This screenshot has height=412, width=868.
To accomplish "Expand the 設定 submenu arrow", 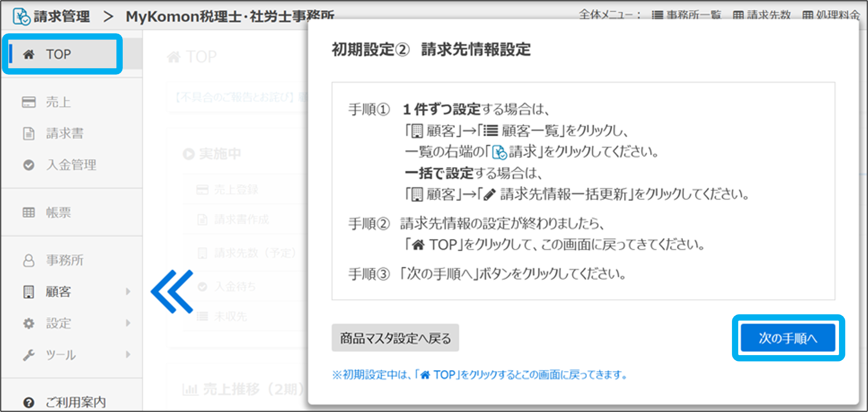I will pos(128,323).
